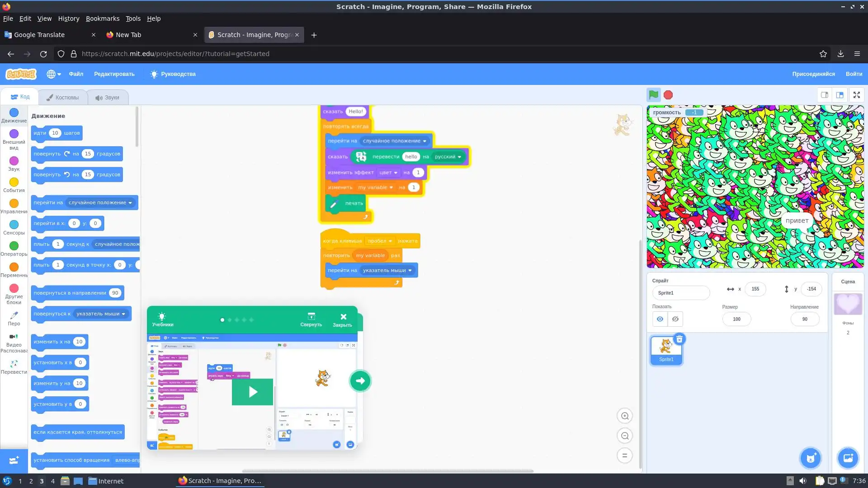Choose a new sprite button
Screen dimensions: 868x488
[810, 458]
